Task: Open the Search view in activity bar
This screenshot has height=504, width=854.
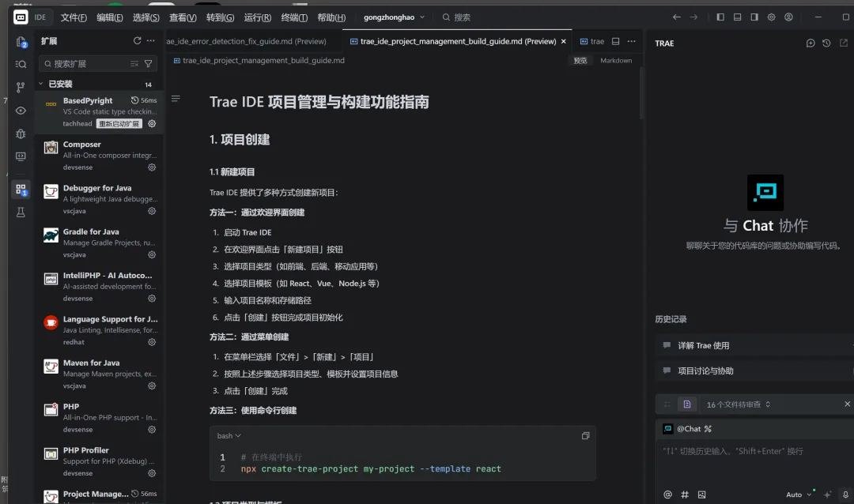Action: pos(21,64)
